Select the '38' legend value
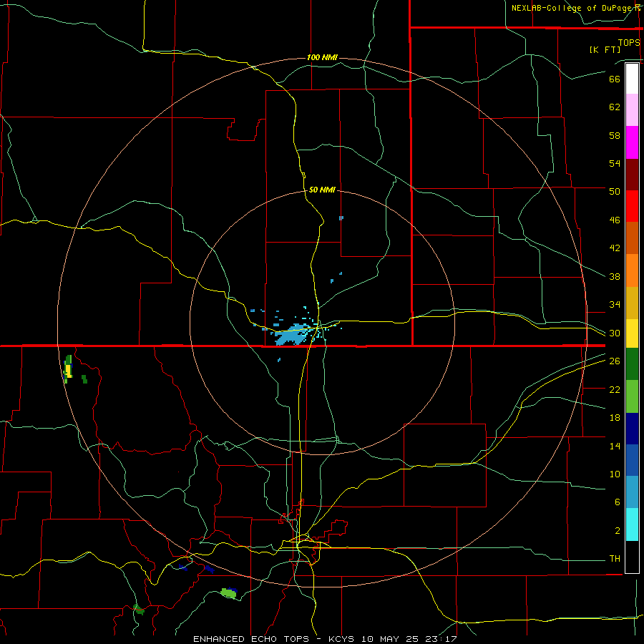Image resolution: width=644 pixels, height=644 pixels. (615, 276)
